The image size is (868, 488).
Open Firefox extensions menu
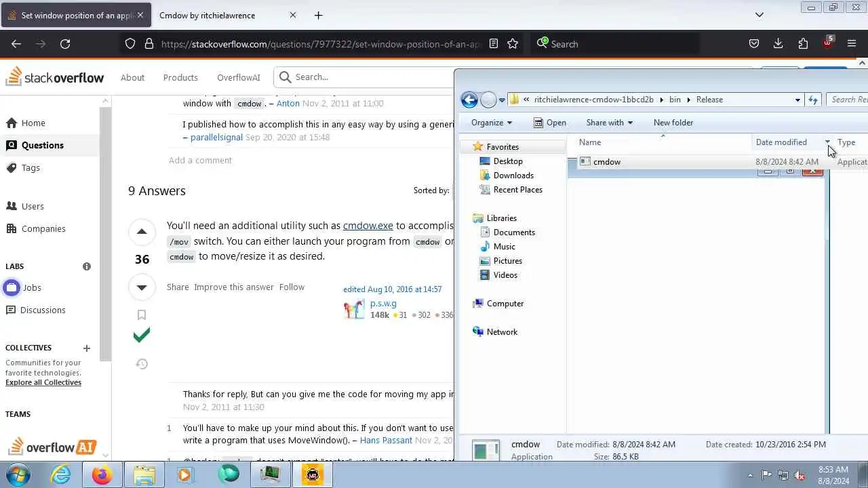click(x=803, y=43)
